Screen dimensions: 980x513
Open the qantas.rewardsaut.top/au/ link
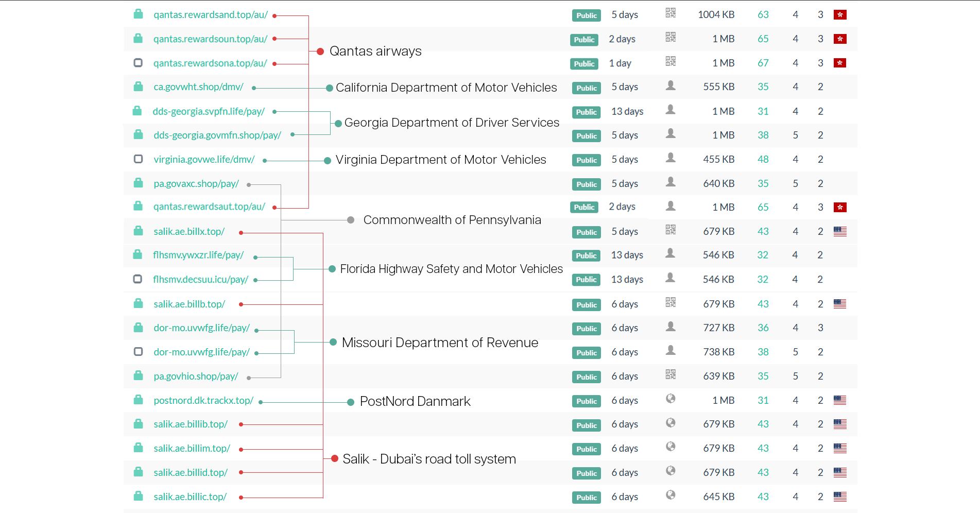coord(210,207)
